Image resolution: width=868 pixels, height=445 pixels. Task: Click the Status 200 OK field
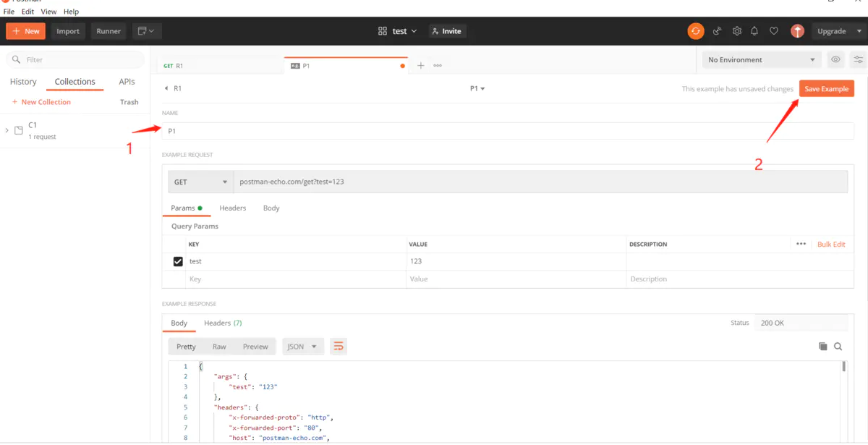(x=801, y=323)
